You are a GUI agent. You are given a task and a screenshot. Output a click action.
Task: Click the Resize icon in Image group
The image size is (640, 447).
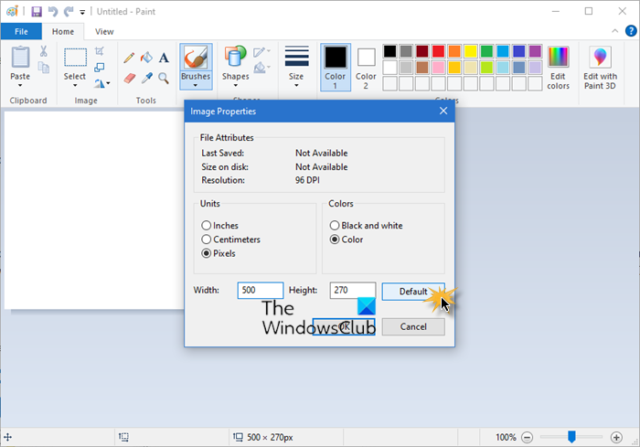(99, 67)
